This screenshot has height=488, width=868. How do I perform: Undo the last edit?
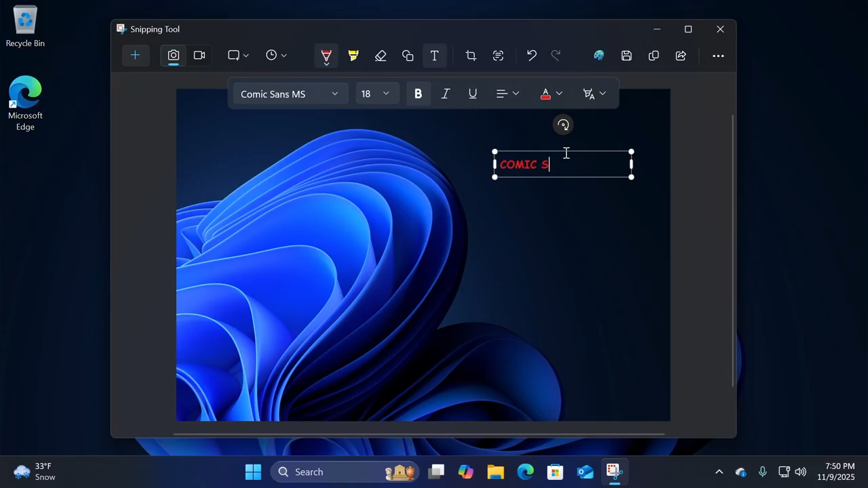[532, 56]
